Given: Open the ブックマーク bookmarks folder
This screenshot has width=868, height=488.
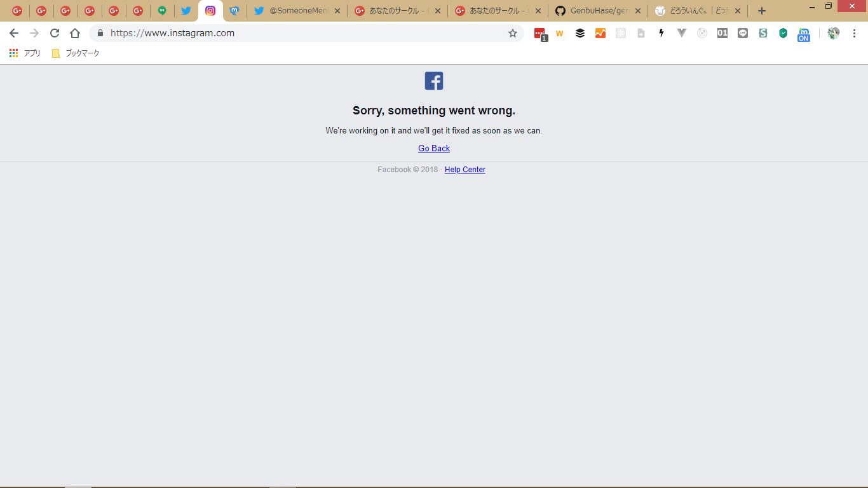Looking at the screenshot, I should [76, 53].
